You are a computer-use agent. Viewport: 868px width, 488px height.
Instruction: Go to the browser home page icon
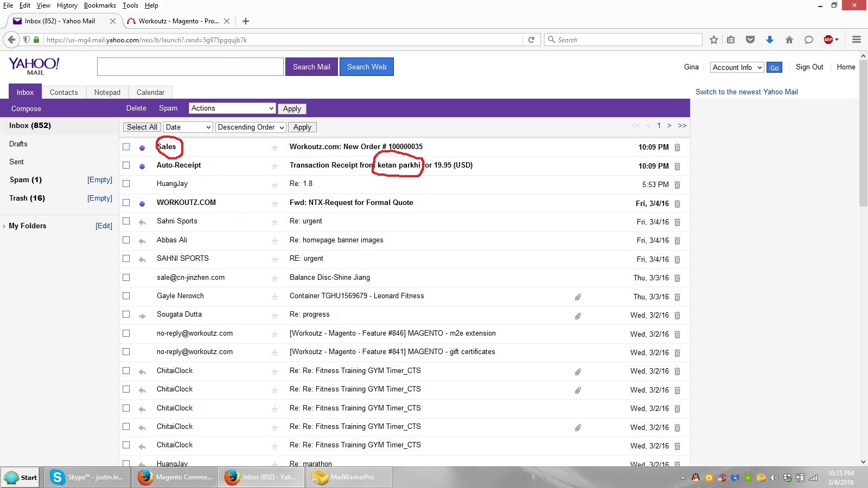click(789, 40)
